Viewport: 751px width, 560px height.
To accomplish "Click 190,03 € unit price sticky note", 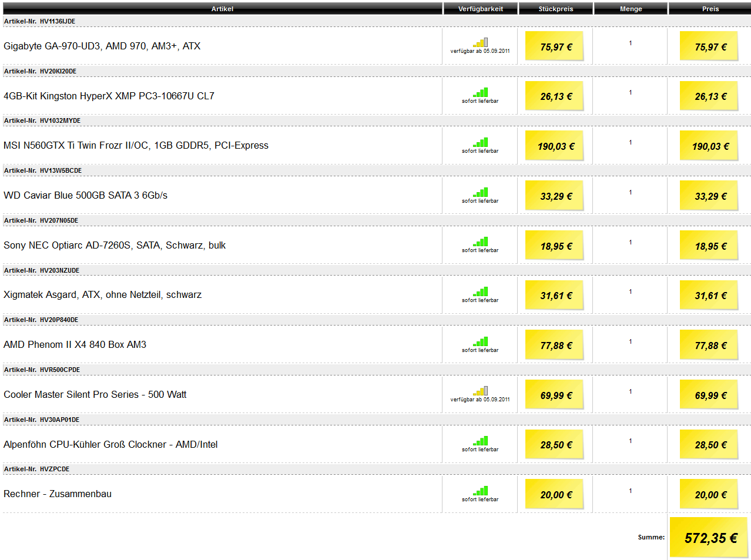I will point(554,146).
